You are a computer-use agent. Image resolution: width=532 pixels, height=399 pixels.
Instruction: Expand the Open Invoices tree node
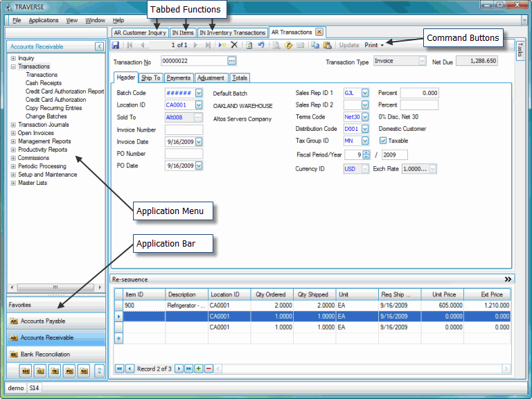point(13,133)
